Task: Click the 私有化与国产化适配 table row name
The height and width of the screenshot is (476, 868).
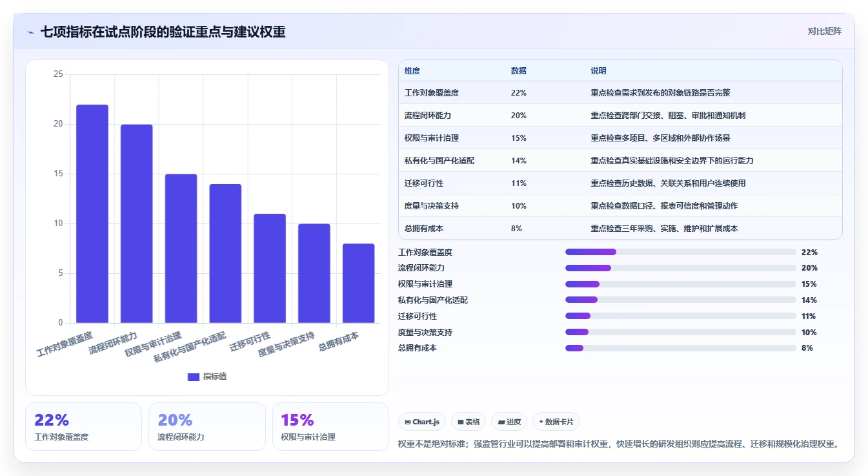Action: (439, 161)
